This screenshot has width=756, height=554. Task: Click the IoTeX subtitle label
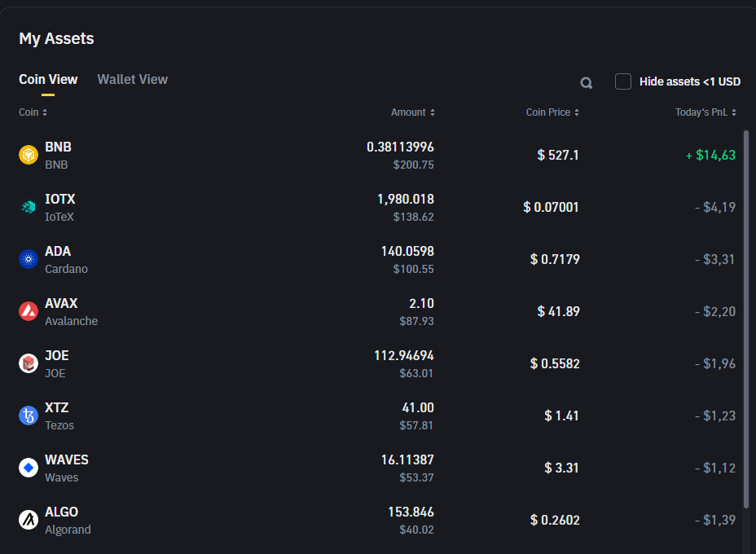click(59, 217)
